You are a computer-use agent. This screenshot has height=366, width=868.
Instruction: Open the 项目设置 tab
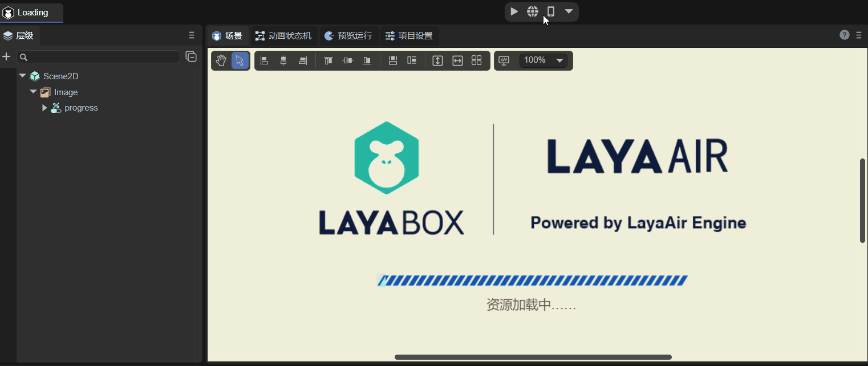409,36
